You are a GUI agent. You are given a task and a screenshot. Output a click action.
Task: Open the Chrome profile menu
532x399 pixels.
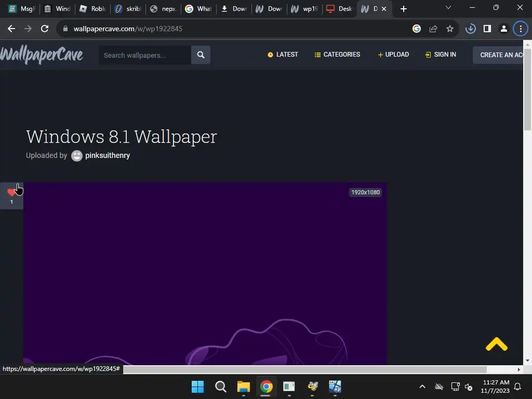coord(504,29)
